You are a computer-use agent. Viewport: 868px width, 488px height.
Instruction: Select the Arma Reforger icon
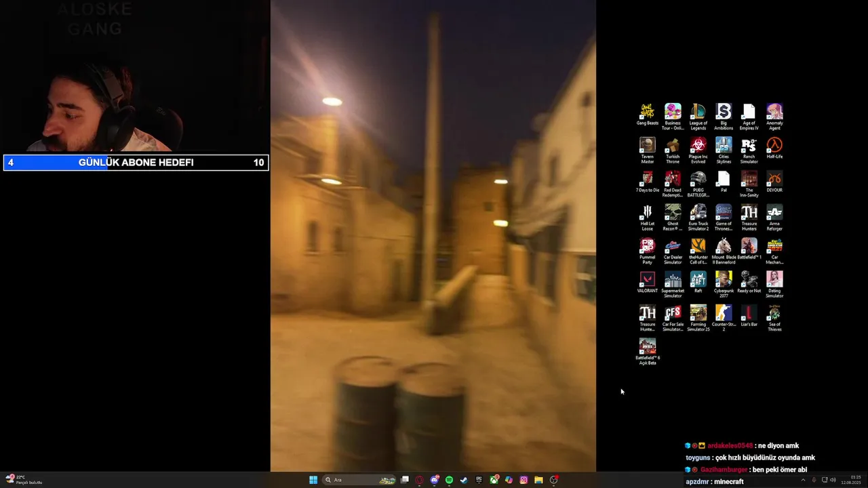point(774,218)
